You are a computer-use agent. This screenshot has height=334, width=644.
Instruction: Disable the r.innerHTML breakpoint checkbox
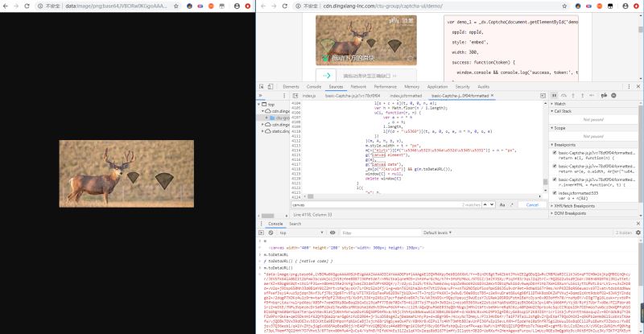555,179
